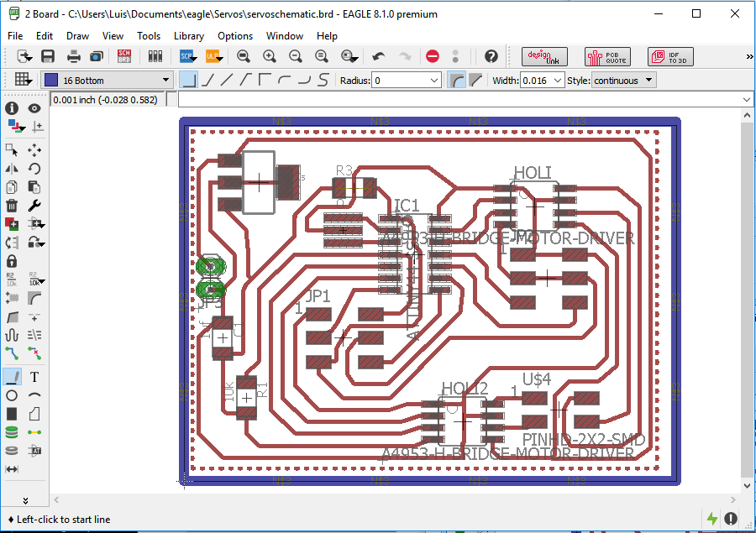Click the Zoom in magnifier

pos(270,57)
